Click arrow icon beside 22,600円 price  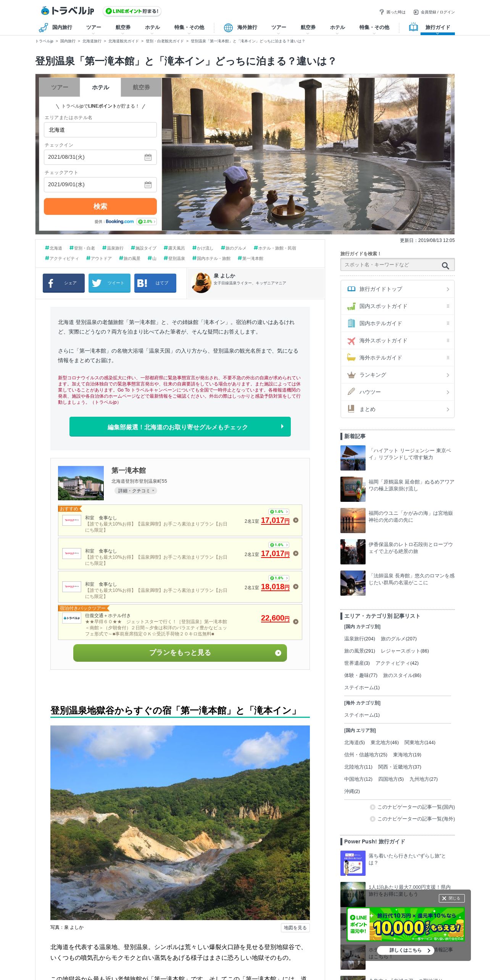click(x=296, y=622)
